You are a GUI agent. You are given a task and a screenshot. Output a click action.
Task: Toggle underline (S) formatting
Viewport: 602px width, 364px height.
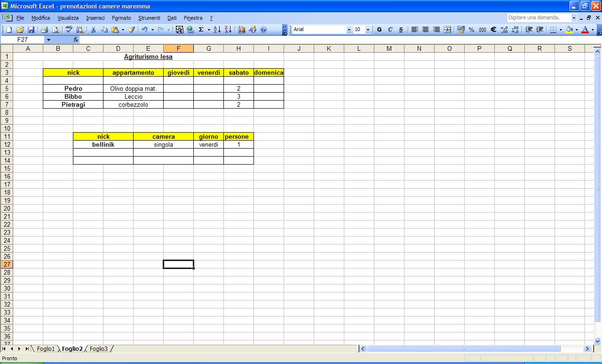[401, 30]
